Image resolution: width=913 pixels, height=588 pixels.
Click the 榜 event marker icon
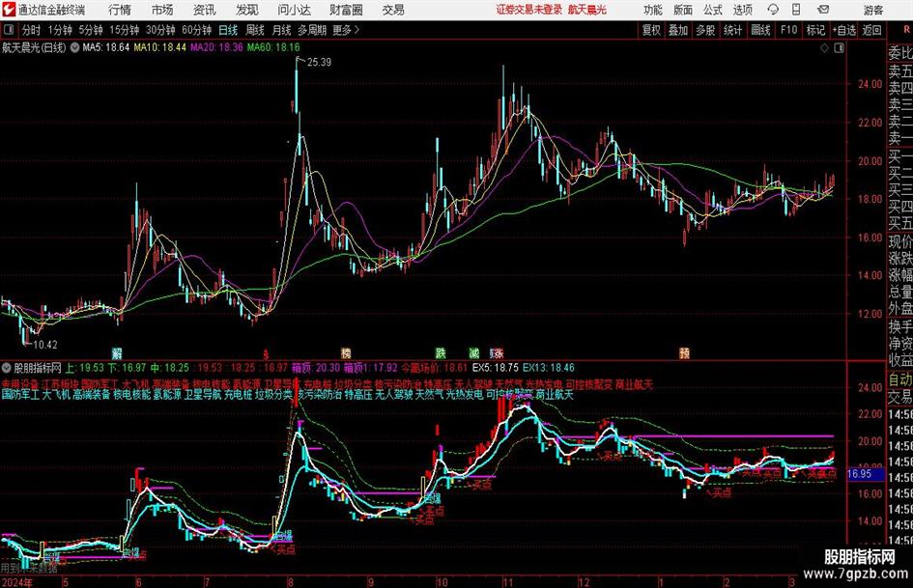pos(346,352)
